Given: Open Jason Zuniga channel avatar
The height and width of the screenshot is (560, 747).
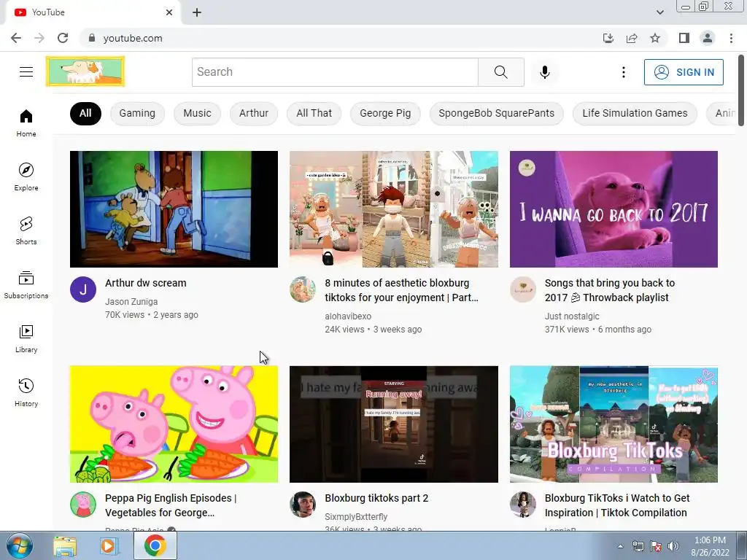Looking at the screenshot, I should pos(83,289).
